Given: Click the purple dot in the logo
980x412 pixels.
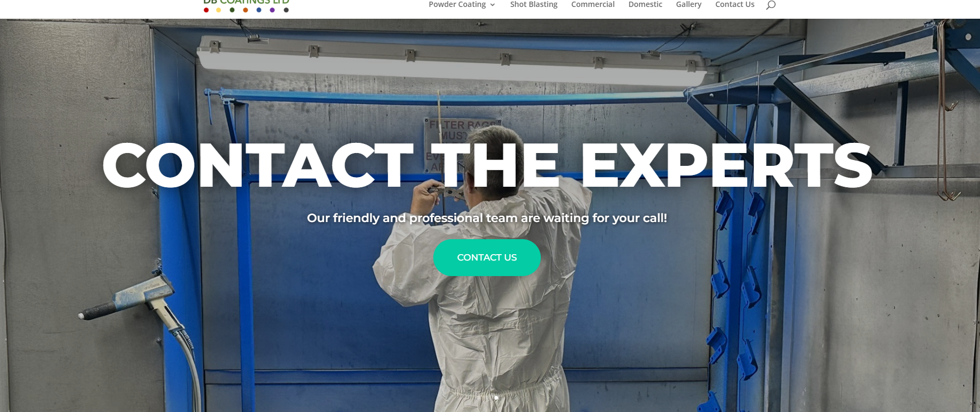Looking at the screenshot, I should (x=272, y=10).
